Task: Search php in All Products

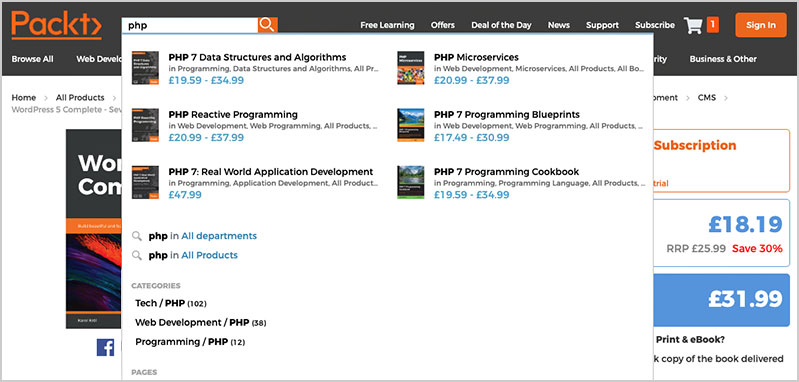Action: 193,255
